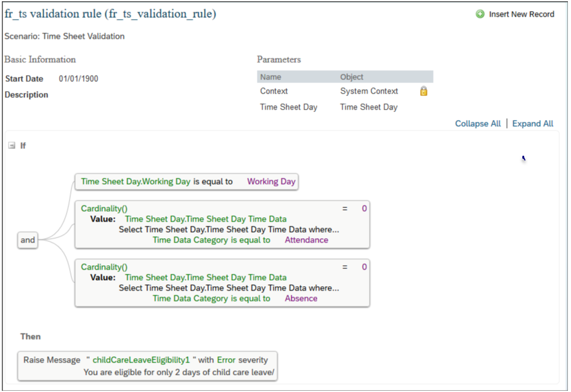Open the Working Day condition box

pos(187,182)
